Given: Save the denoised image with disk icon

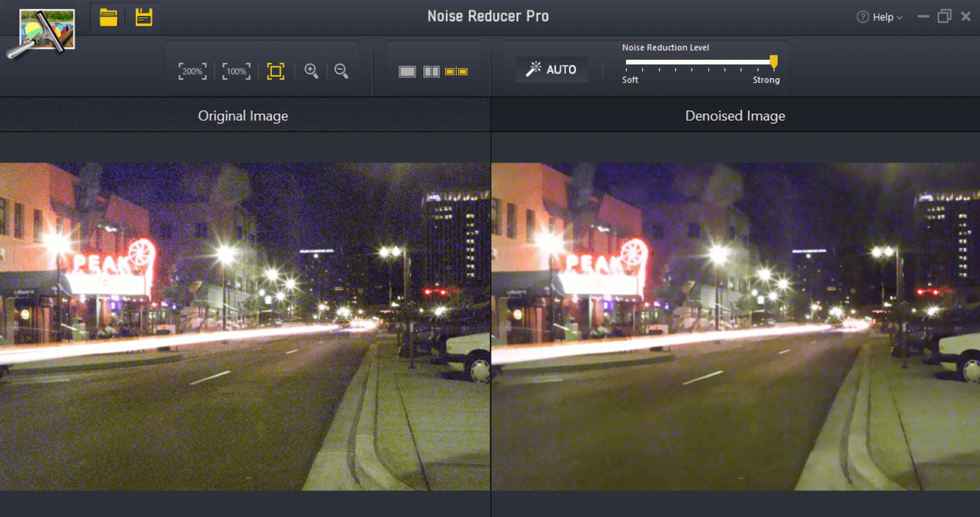Looking at the screenshot, I should click(144, 17).
